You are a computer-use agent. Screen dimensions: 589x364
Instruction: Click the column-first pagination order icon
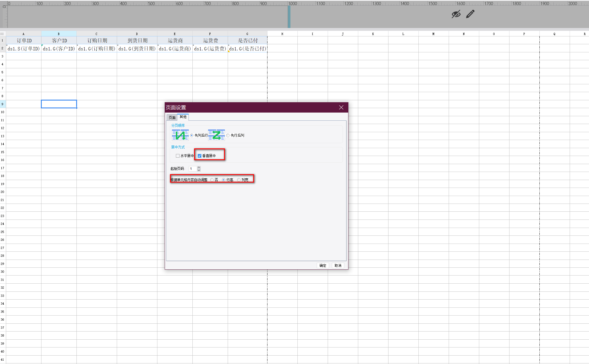[x=180, y=135]
